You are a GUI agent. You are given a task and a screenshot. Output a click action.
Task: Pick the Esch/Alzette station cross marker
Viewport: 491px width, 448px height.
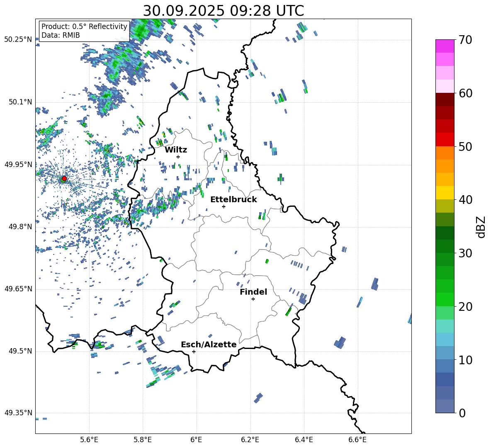point(194,351)
